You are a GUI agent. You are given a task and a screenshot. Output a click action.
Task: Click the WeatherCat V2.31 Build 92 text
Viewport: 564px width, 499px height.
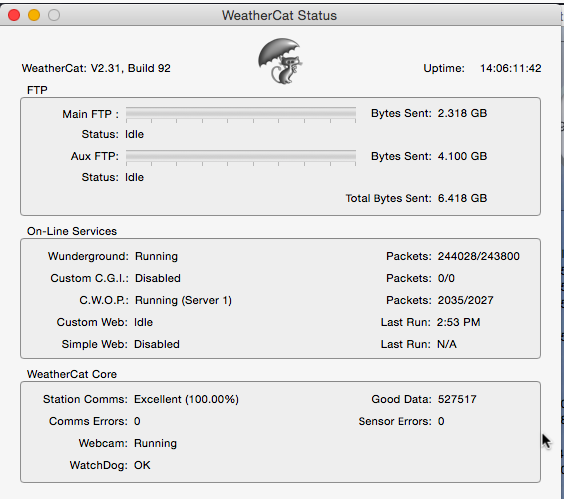coord(96,68)
